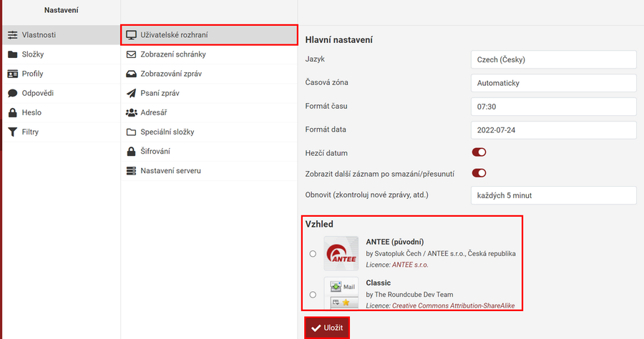The width and height of the screenshot is (644, 339).
Task: Choose the Classic skin radio button
Action: (313, 294)
